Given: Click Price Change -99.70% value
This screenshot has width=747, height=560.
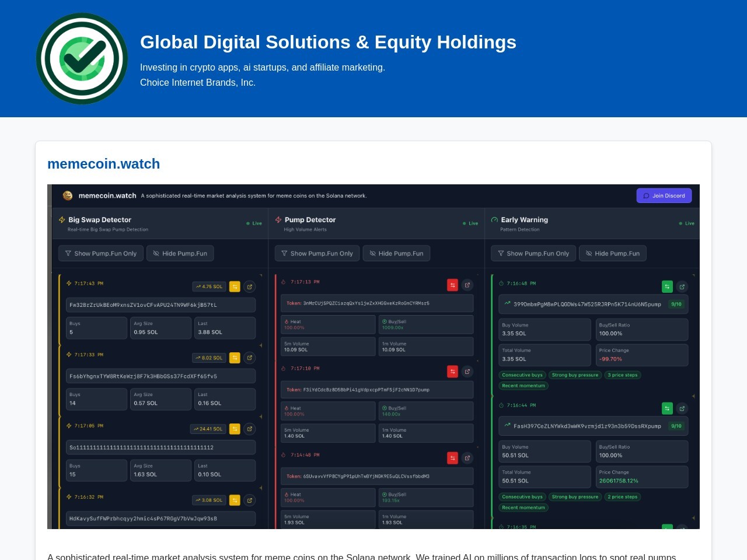Looking at the screenshot, I should [x=610, y=359].
